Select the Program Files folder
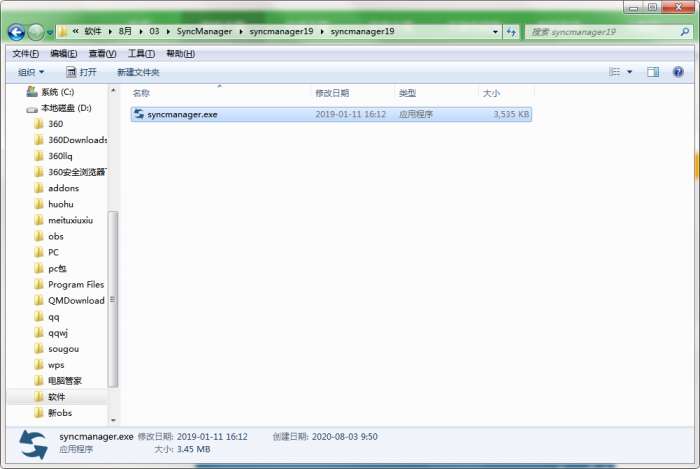 point(76,285)
